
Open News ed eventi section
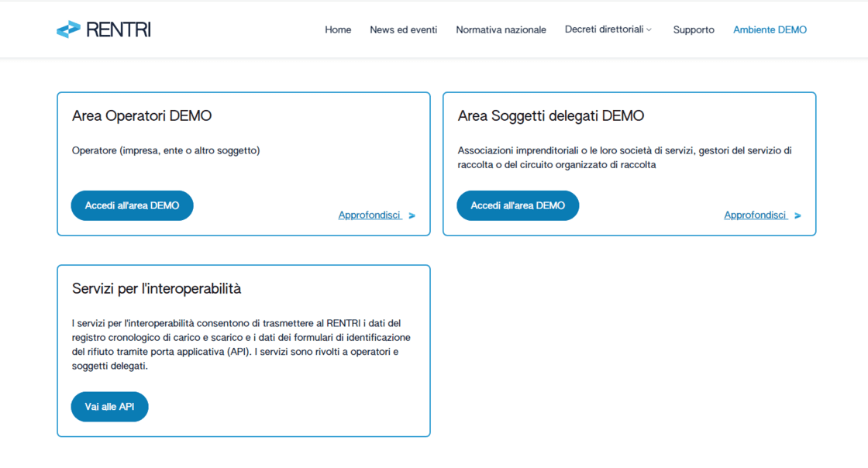404,30
